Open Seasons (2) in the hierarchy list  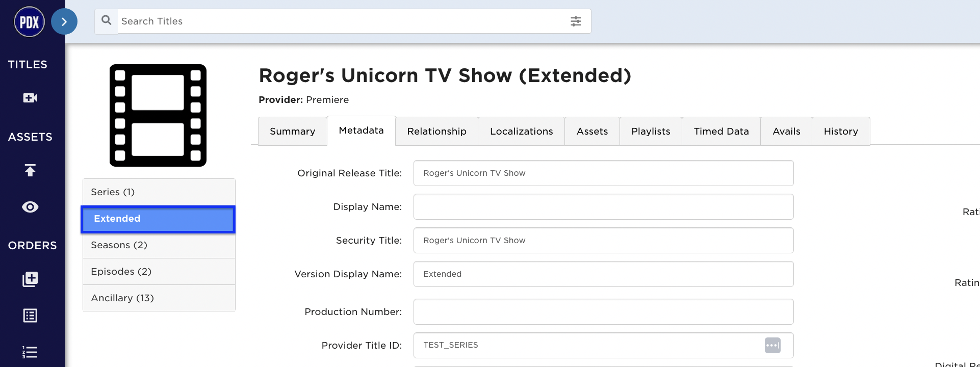[x=159, y=245]
